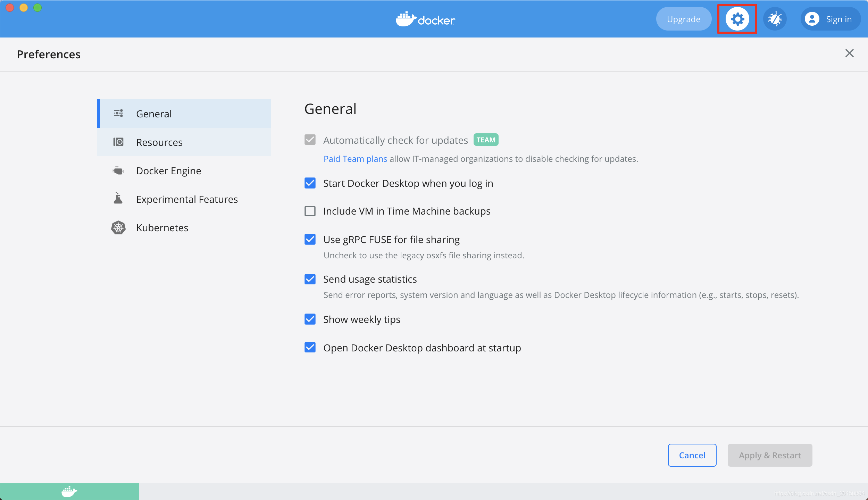Select the Docker Engine sidebar icon

(x=117, y=170)
